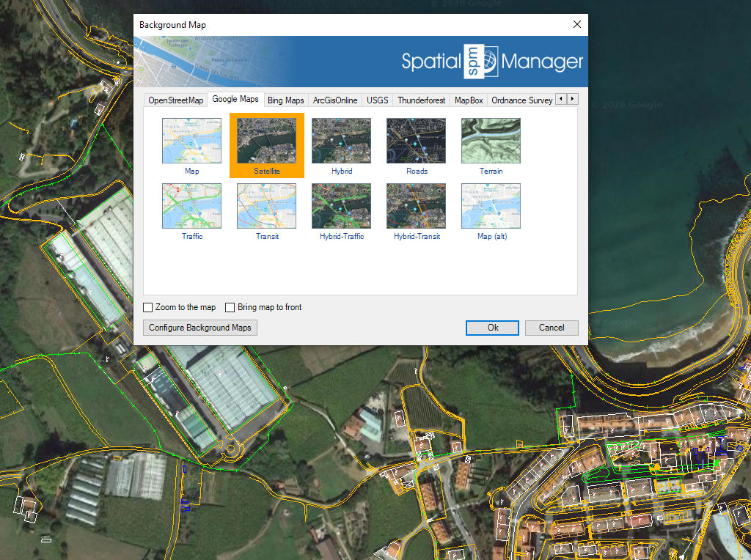Pick the Transit map thumbnail
This screenshot has width=751, height=560.
pos(267,207)
